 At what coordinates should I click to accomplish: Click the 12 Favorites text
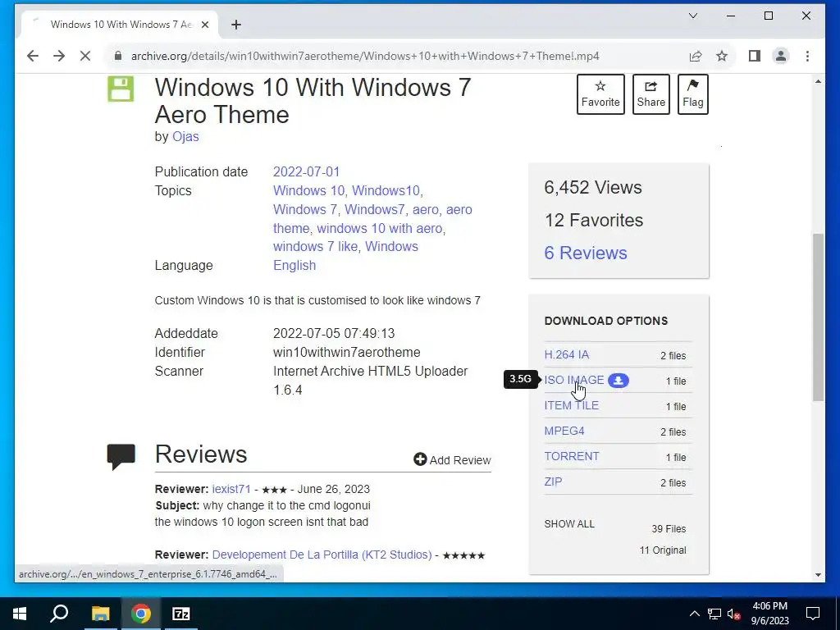tap(594, 220)
